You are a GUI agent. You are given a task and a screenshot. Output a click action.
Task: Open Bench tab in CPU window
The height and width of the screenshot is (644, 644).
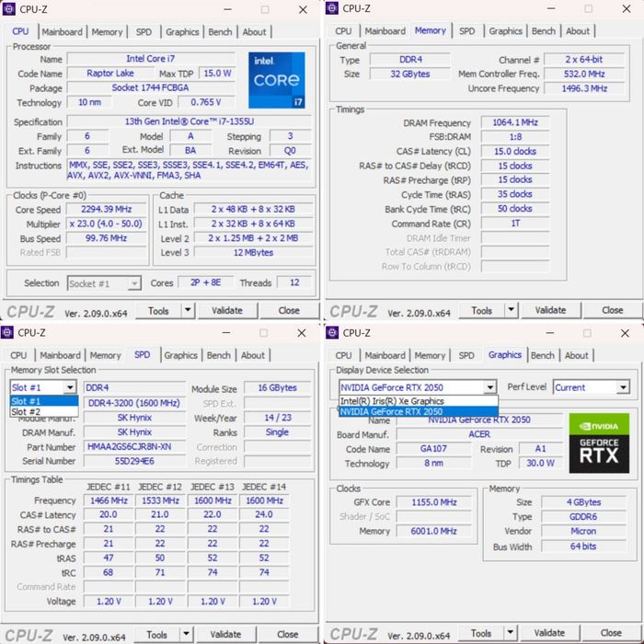[x=220, y=31]
